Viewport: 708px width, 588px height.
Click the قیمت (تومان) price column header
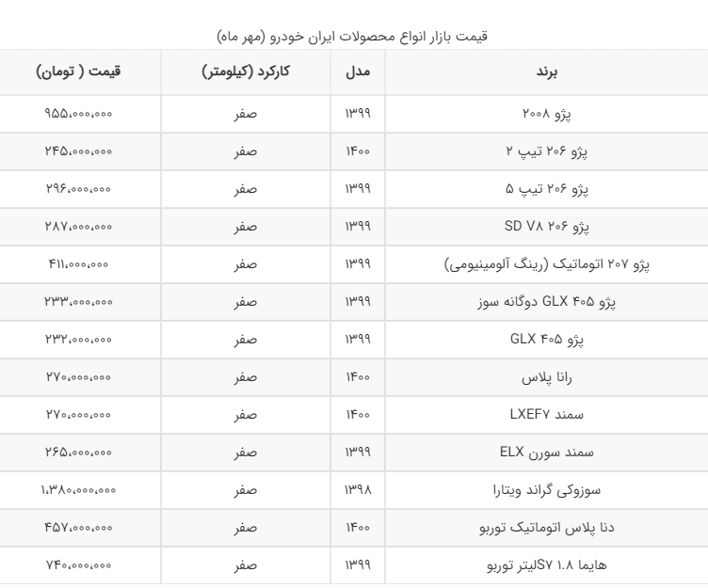pyautogui.click(x=78, y=72)
